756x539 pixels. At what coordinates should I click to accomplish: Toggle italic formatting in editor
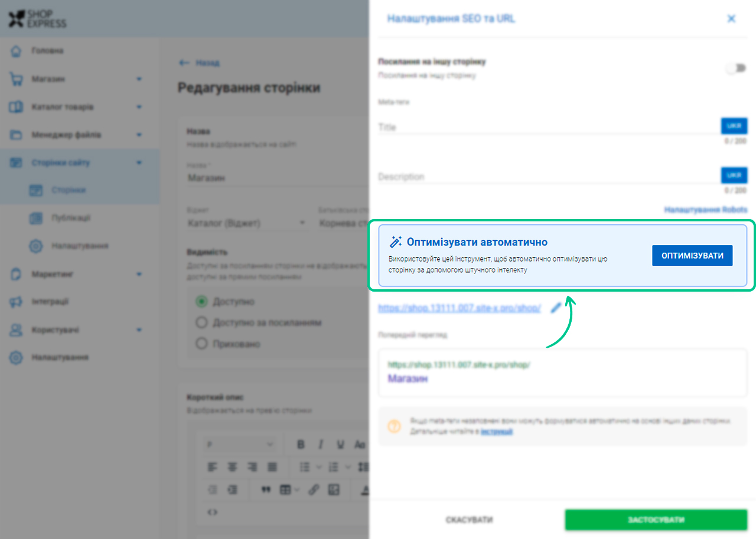click(x=321, y=445)
